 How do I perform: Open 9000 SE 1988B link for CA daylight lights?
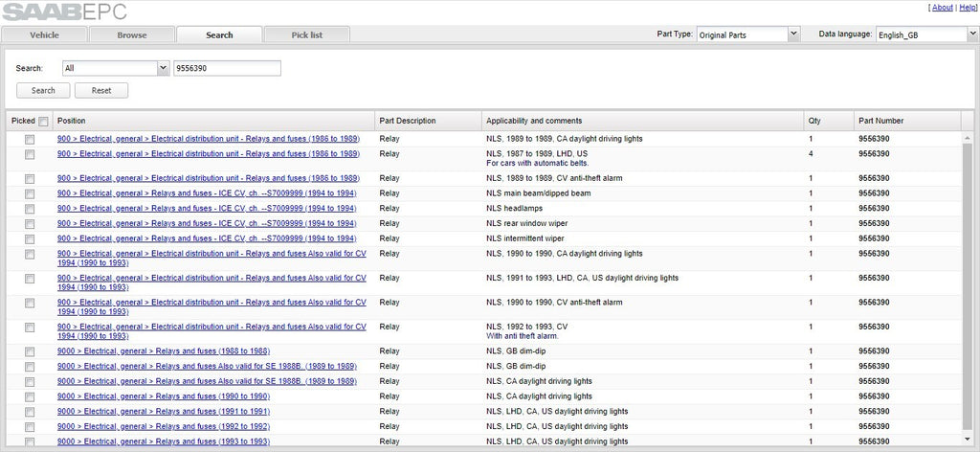(207, 381)
